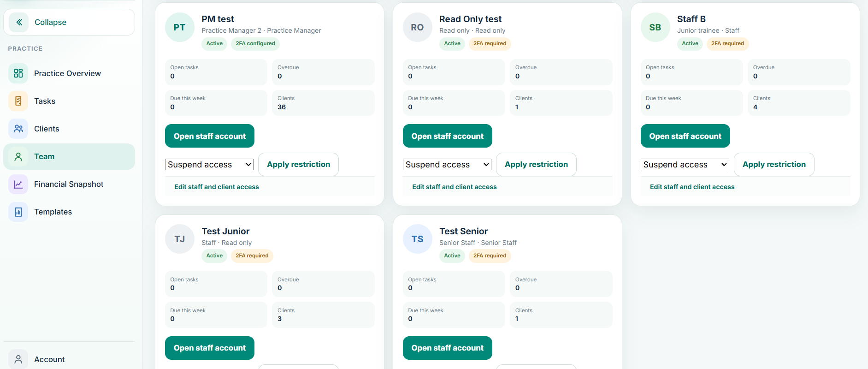Click the TJ avatar for Test Junior

coord(180,239)
